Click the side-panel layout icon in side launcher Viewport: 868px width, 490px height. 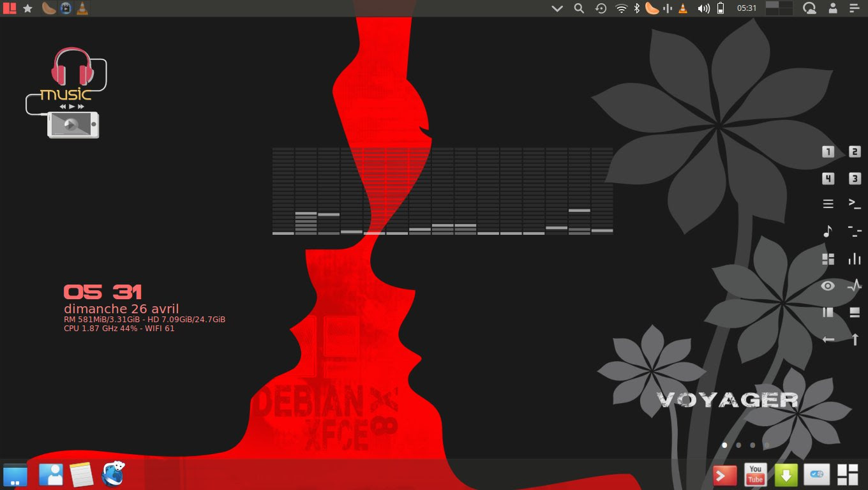point(828,312)
